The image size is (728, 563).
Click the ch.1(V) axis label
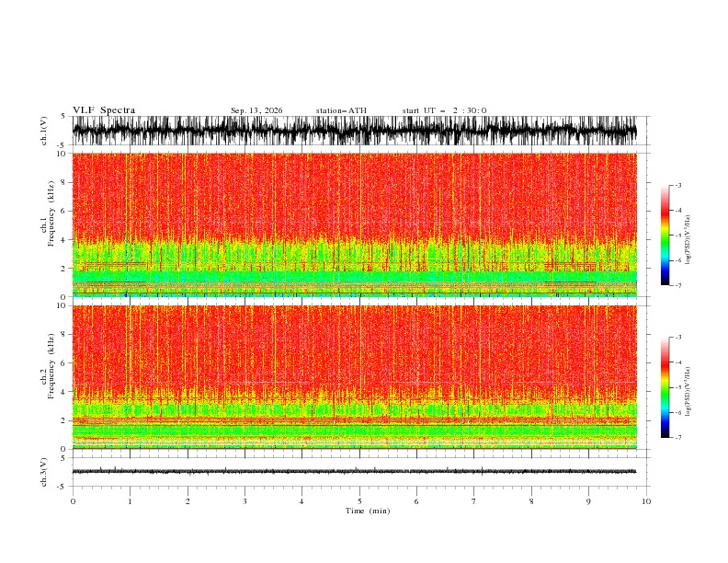44,131
